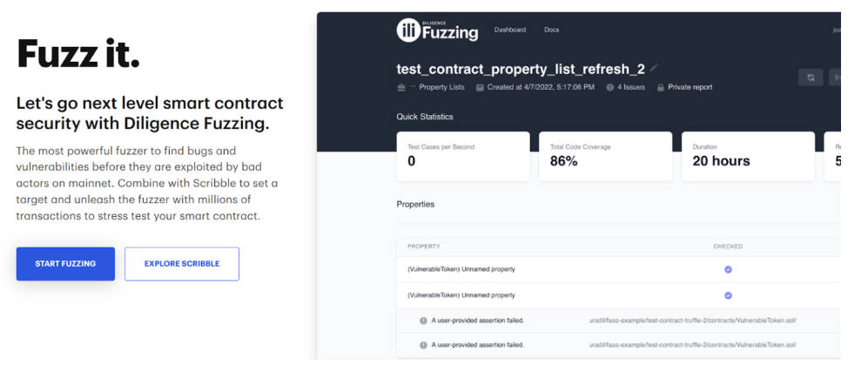868x372 pixels.
Task: Select the Total Code Coverage card
Action: click(605, 156)
